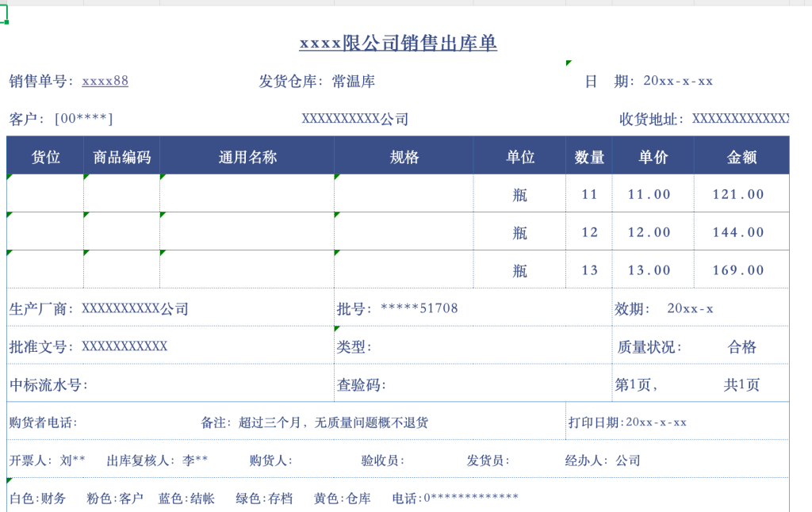812x512 pixels.
Task: Click the 货位 column header cell
Action: 45,157
